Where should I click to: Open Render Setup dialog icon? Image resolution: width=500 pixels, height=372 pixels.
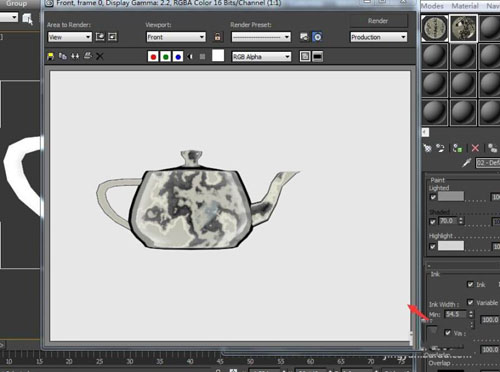pyautogui.click(x=304, y=37)
